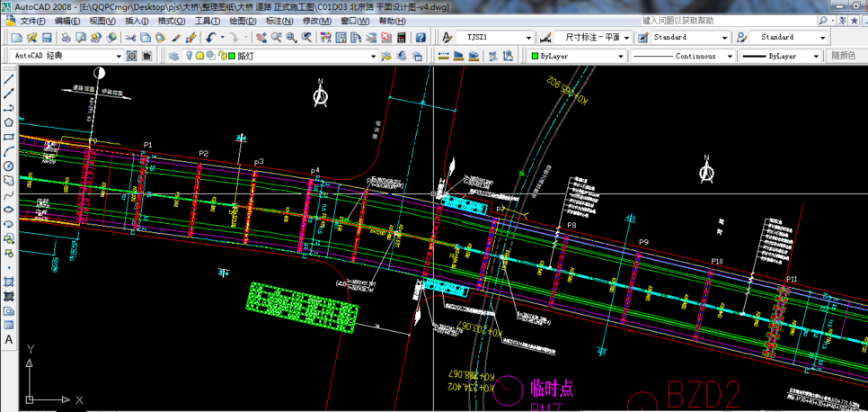Expand the AutoCAD 经典 workspace dropdown
Screen dimensions: 868x412
(x=119, y=56)
